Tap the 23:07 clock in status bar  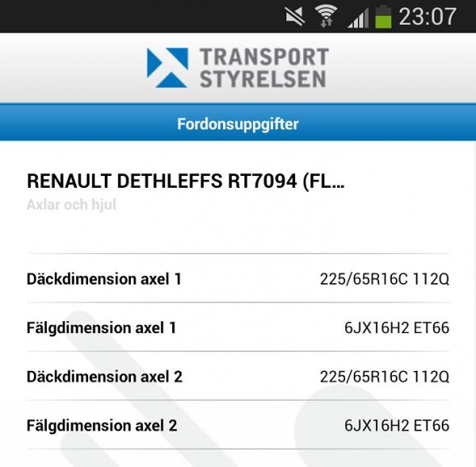tap(428, 16)
